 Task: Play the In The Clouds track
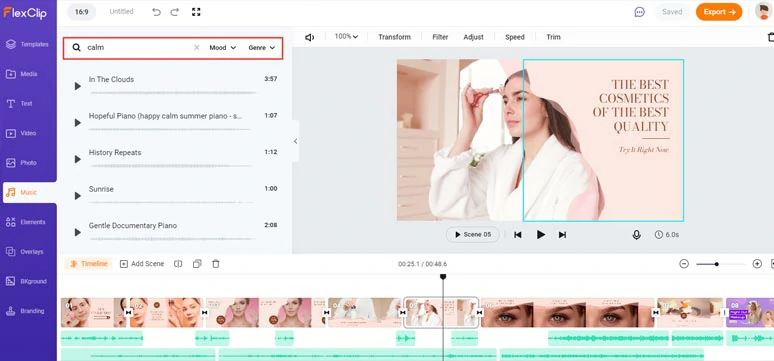point(77,86)
